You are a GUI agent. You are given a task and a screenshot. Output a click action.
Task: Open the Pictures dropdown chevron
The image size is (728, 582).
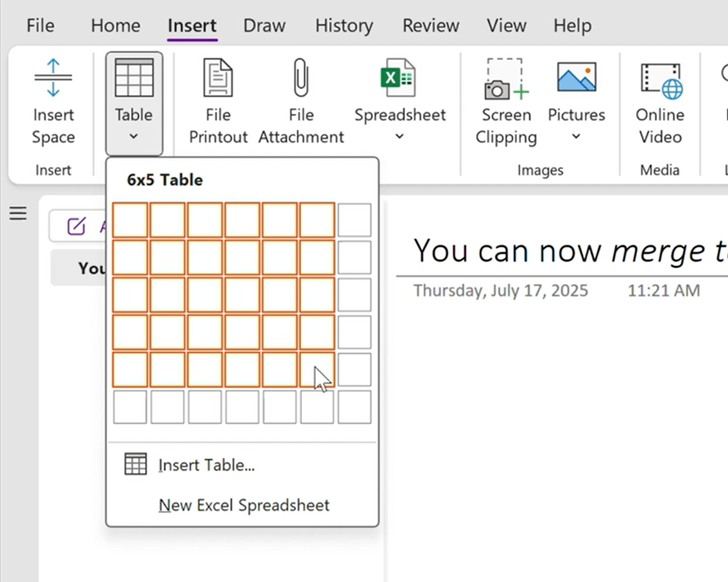coord(576,136)
